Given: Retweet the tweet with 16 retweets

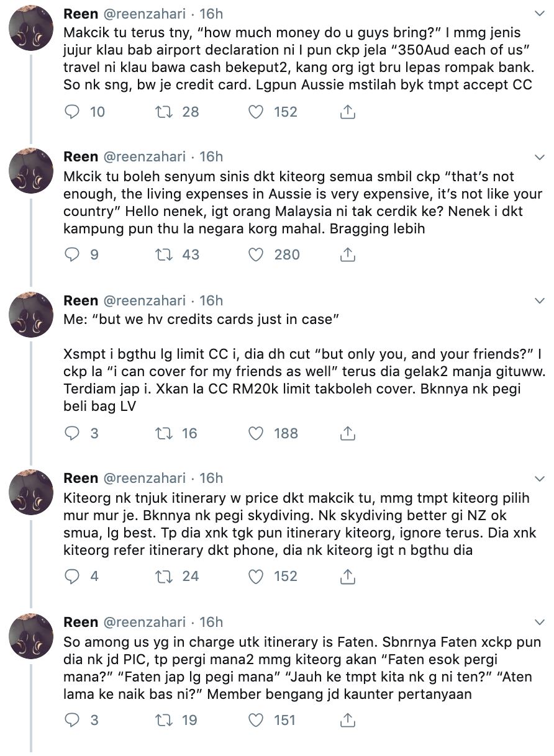Looking at the screenshot, I should 163,433.
